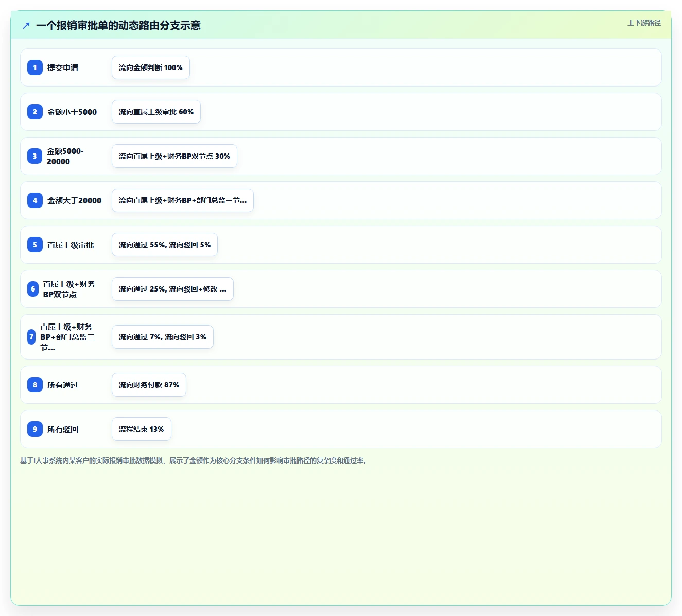Image resolution: width=682 pixels, height=616 pixels.
Task: Open the 流向直属上级+财务BP双节点 30% chip
Action: click(x=174, y=156)
